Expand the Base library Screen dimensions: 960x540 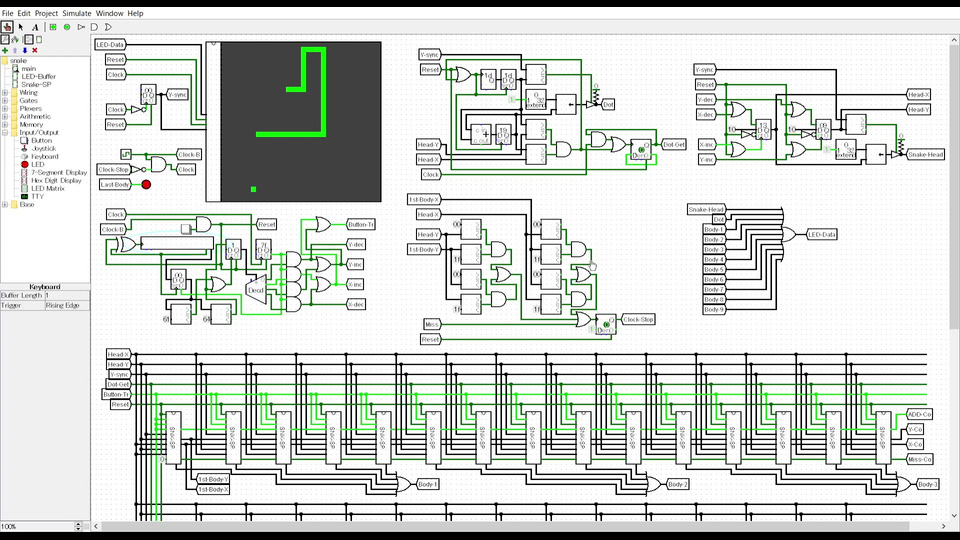(5, 204)
